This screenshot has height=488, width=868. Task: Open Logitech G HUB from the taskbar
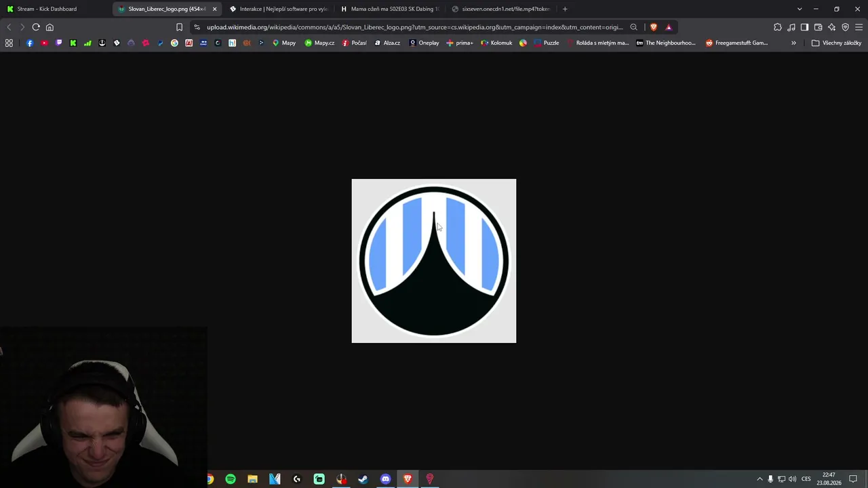click(296, 479)
